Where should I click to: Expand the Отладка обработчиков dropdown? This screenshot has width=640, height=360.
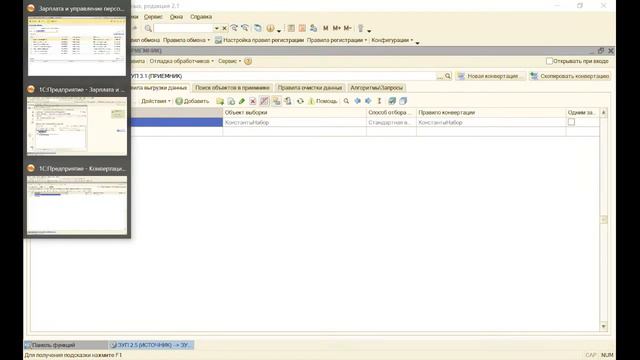coord(182,61)
